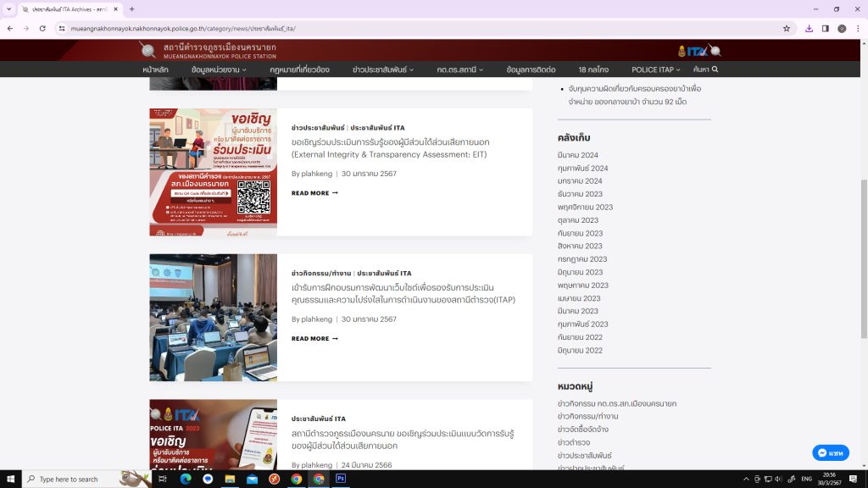Open a new browser tab
Screen dimensions: 868x488
coord(131,8)
